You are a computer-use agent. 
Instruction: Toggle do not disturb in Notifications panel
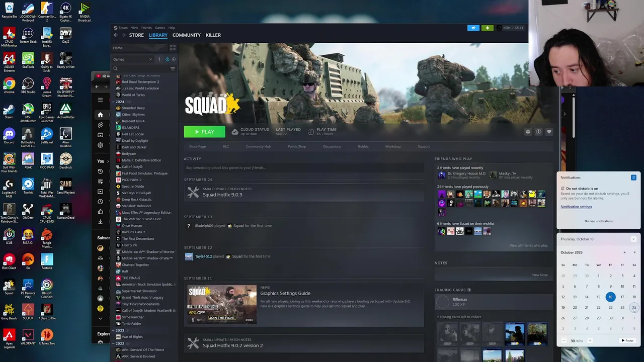point(633,177)
